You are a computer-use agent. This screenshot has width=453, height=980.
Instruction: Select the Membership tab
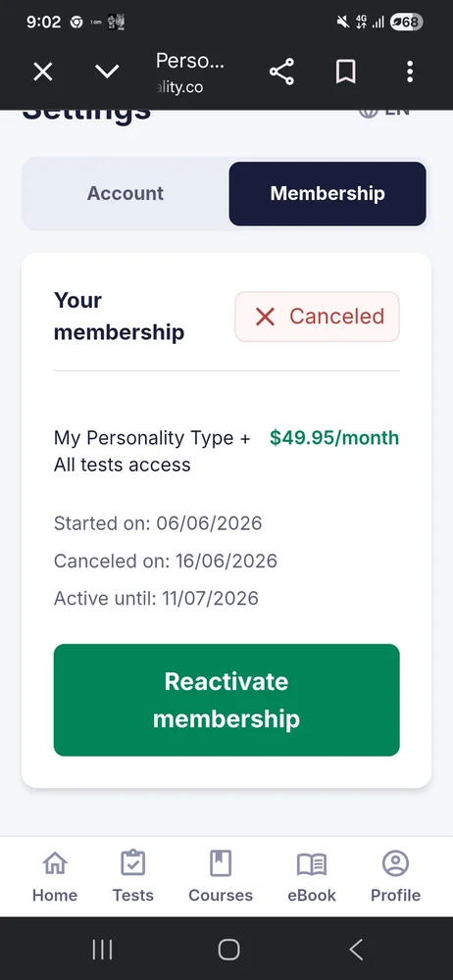[327, 193]
